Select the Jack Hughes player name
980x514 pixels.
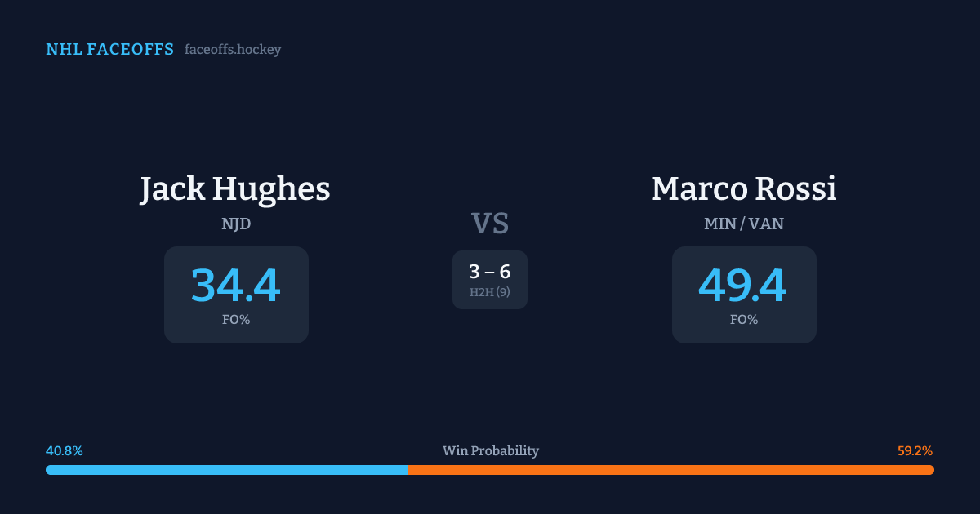(235, 189)
